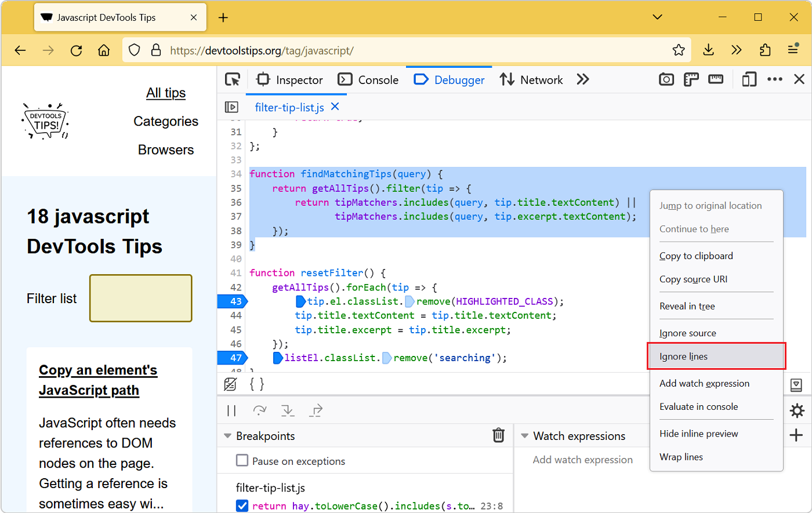812x513 pixels.
Task: Uncheck the filter-tip-list.js breakpoint
Action: point(242,505)
